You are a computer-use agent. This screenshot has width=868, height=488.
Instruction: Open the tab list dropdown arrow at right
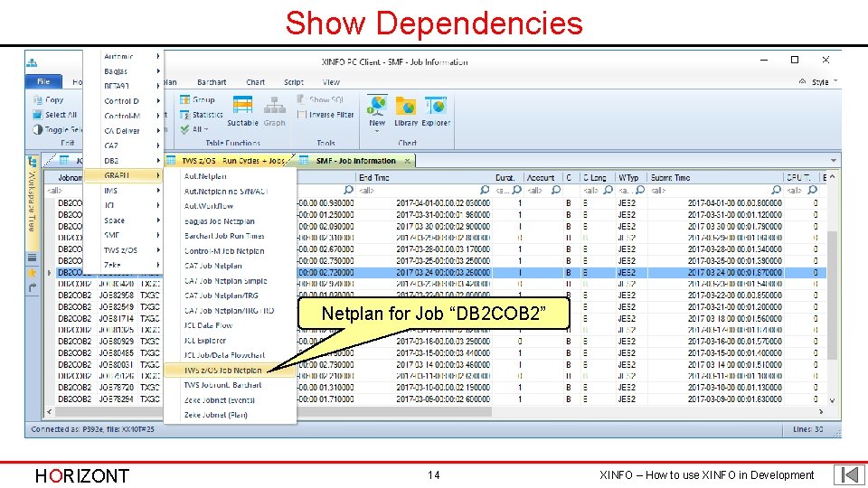coord(833,161)
